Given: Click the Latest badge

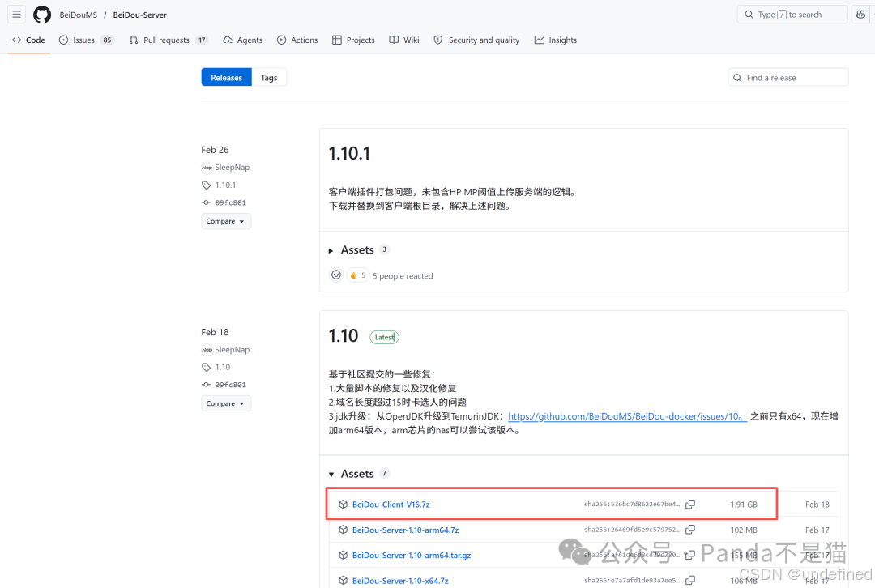Looking at the screenshot, I should 384,337.
